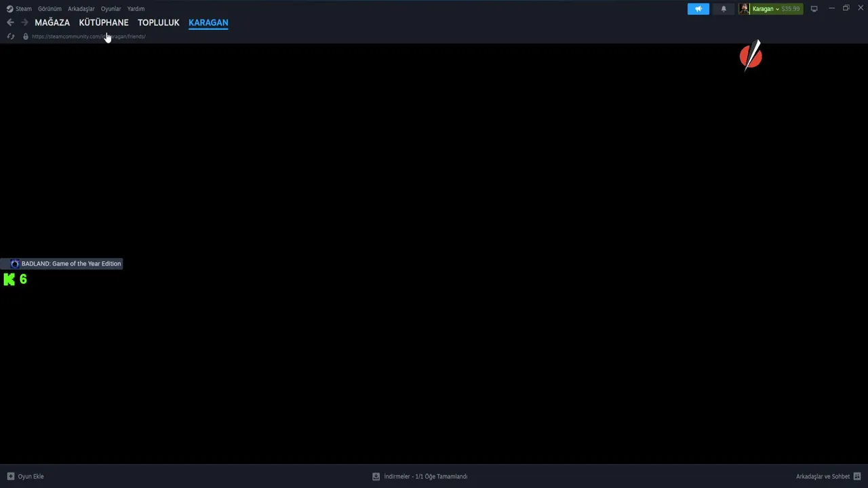Click the $35.99 wallet balance

click(x=791, y=9)
